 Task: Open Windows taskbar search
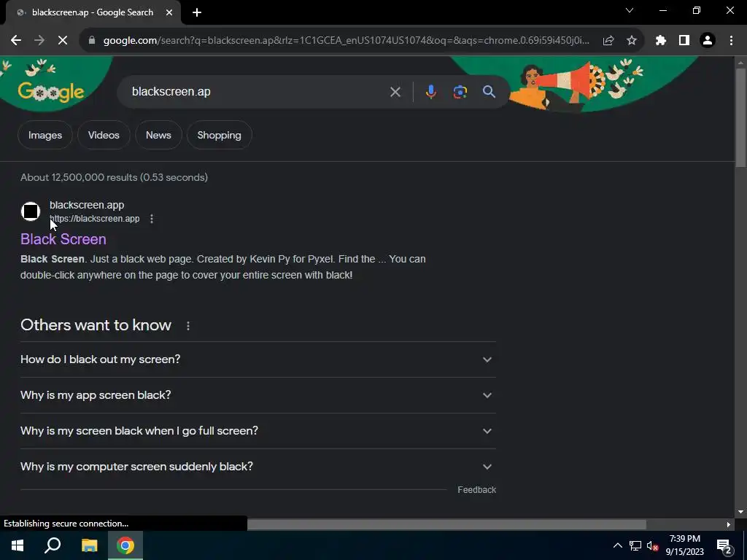pos(53,545)
